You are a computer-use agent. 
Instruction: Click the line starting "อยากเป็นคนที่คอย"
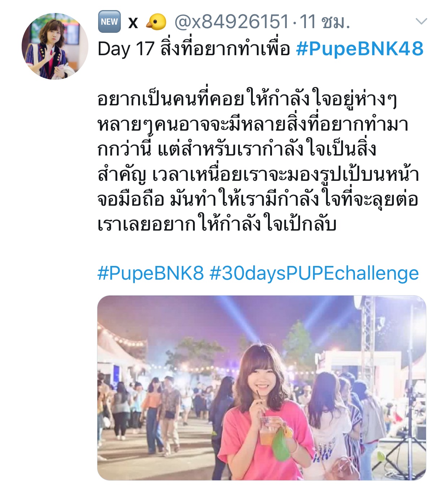point(247,99)
